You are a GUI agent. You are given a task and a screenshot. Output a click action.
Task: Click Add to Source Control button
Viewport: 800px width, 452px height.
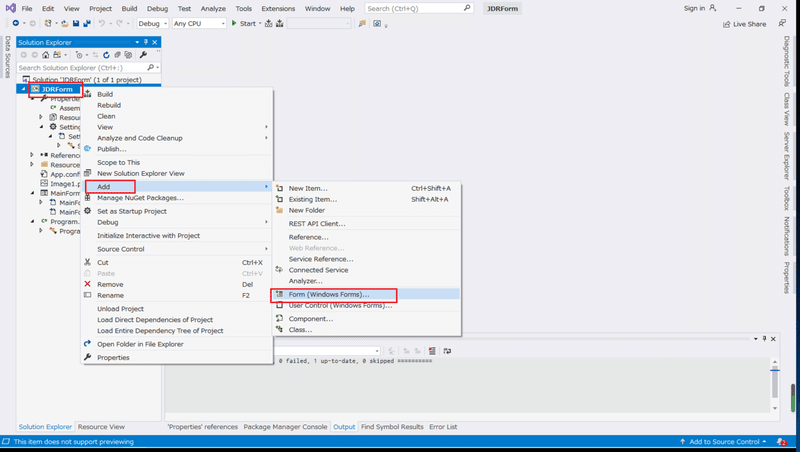click(x=723, y=442)
